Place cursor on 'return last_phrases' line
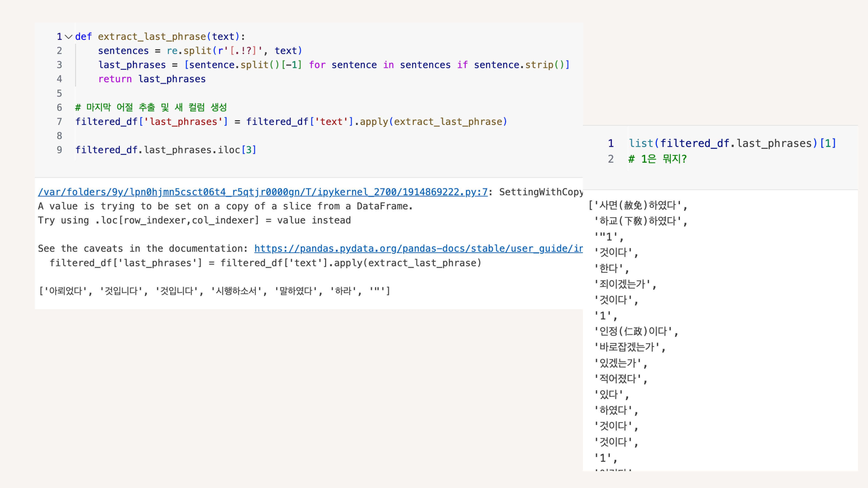Viewport: 868px width, 488px height. click(x=152, y=79)
